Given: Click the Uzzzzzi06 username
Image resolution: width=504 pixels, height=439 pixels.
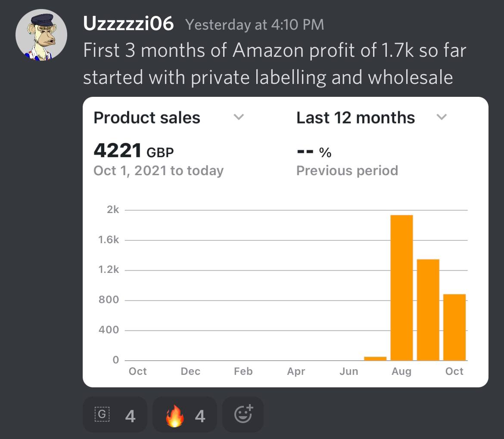Looking at the screenshot, I should [x=128, y=24].
